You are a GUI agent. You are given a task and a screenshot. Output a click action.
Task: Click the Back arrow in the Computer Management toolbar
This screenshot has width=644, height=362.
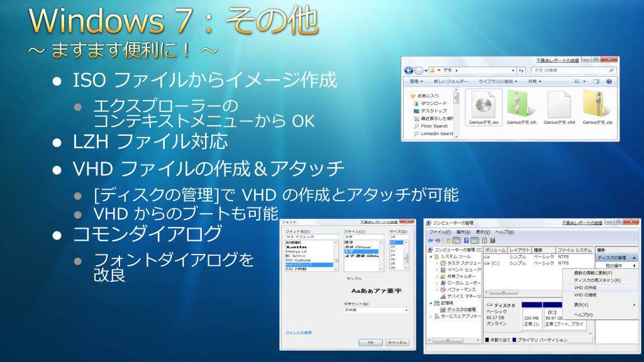pyautogui.click(x=430, y=241)
